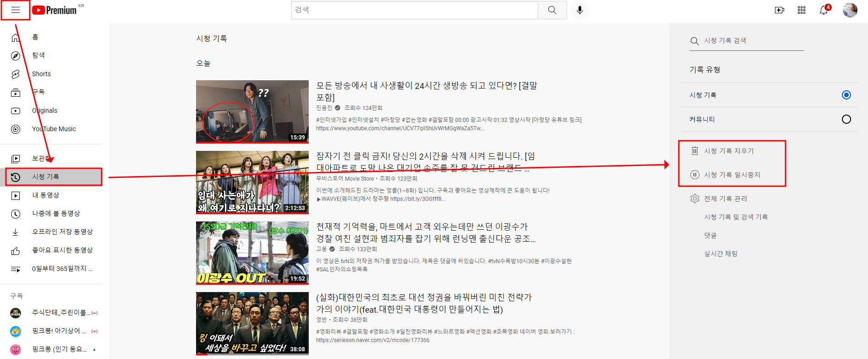Select the 커뮤니티 radio button
868x359 pixels.
pyautogui.click(x=846, y=119)
